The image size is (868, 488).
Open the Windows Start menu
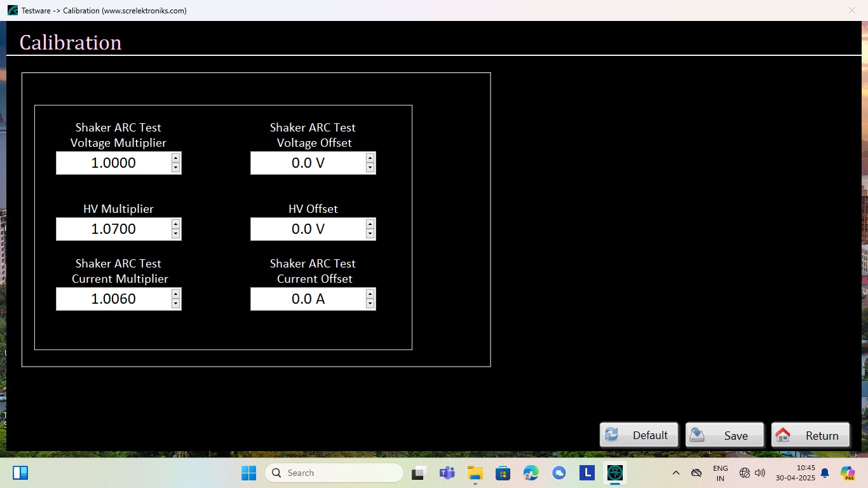(x=248, y=473)
